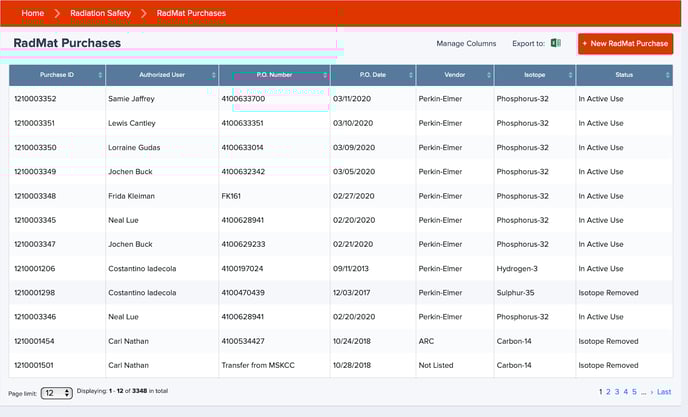Go to page 3
The width and height of the screenshot is (688, 417).
click(x=617, y=392)
